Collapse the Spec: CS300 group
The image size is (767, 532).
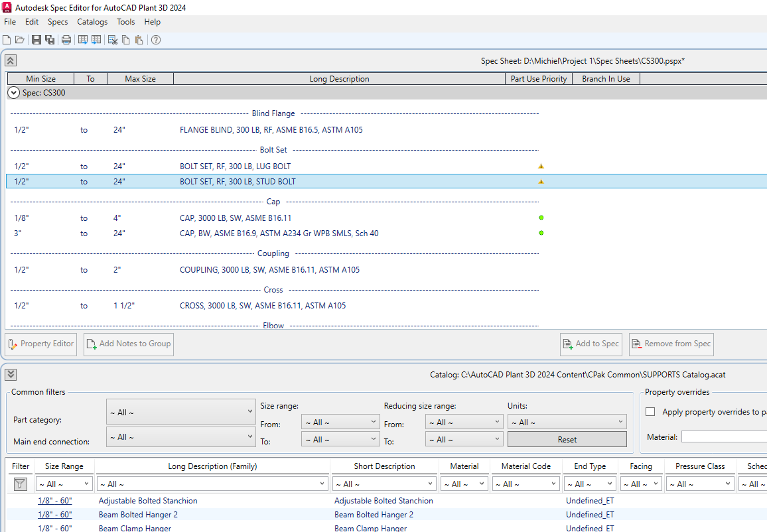coord(14,92)
